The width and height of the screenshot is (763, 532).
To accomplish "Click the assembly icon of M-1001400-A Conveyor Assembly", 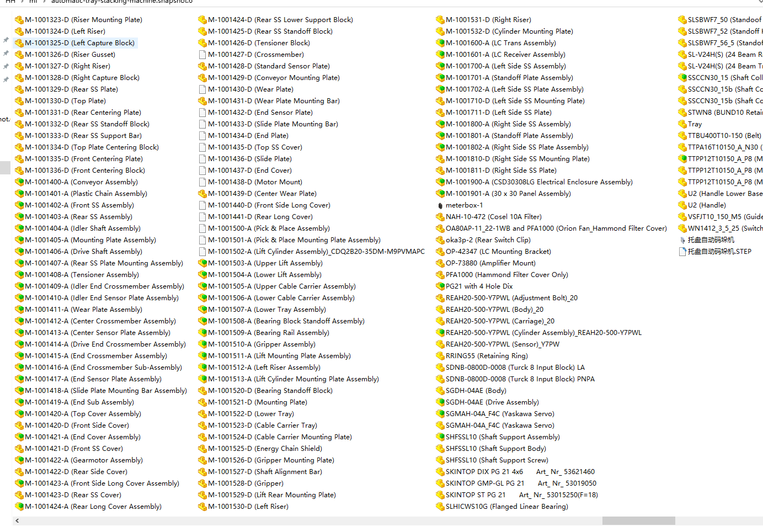I will [19, 182].
